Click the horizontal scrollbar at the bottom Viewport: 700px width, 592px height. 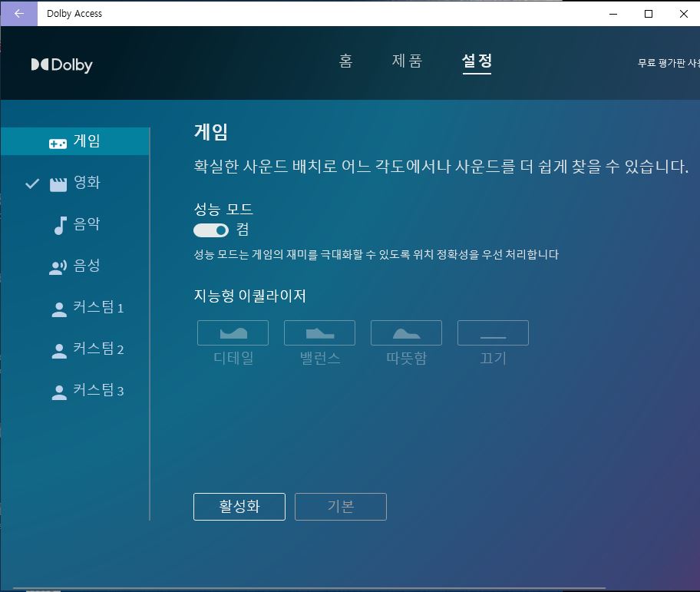[310, 590]
